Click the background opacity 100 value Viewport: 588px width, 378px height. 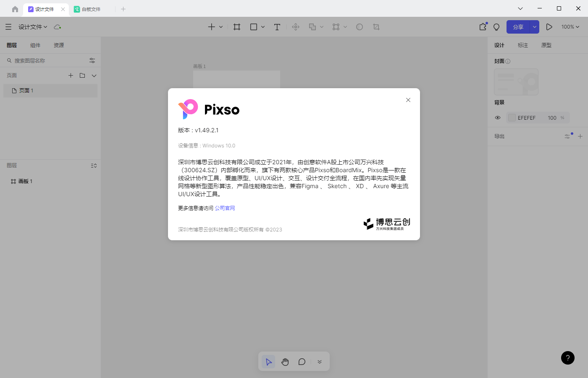[x=552, y=118]
